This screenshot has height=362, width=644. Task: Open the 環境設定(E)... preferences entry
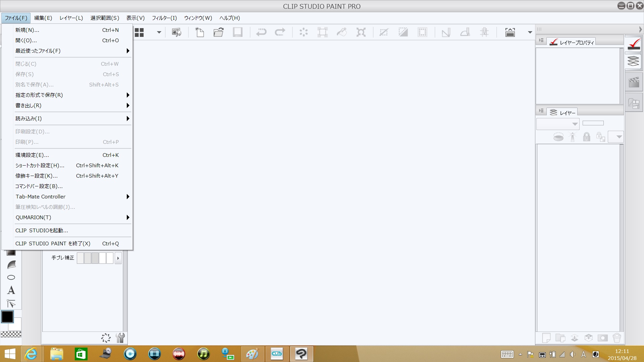coord(32,155)
